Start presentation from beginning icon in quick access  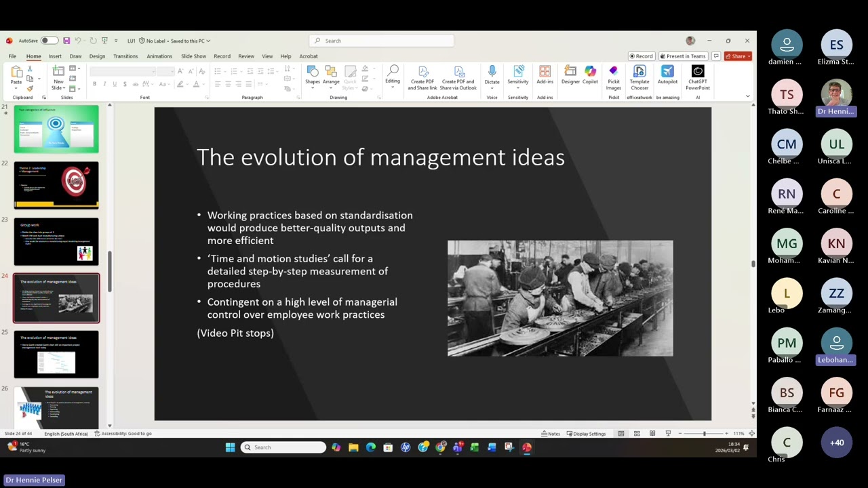(104, 41)
